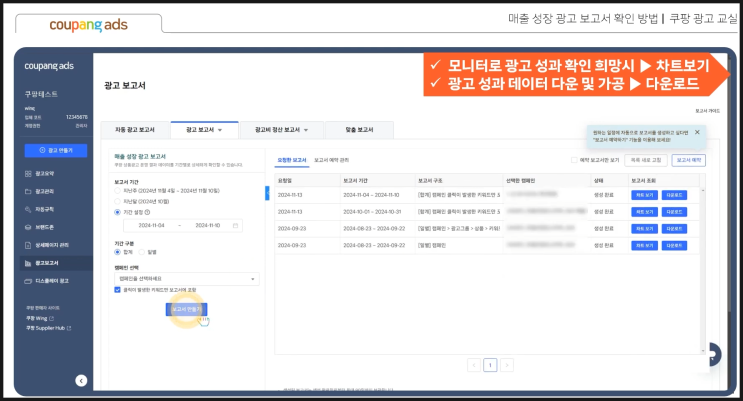Collapse the sidebar with the round chevron

click(81, 381)
